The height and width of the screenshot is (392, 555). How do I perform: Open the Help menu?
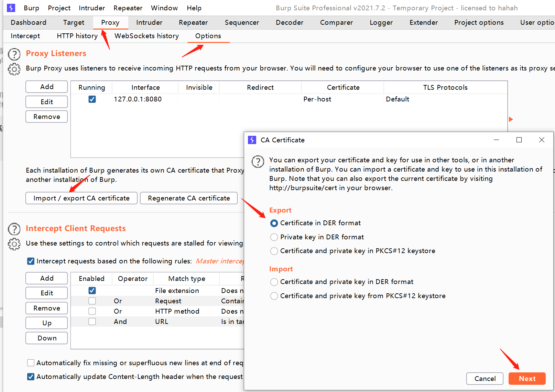[x=194, y=8]
